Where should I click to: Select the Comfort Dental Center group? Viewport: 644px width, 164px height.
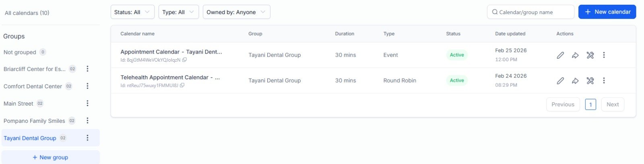coord(33,86)
